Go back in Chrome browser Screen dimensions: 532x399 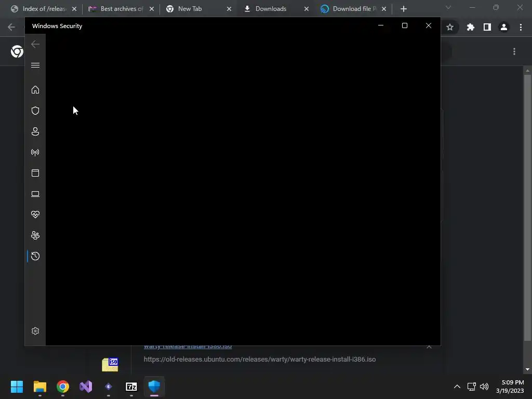pos(11,27)
